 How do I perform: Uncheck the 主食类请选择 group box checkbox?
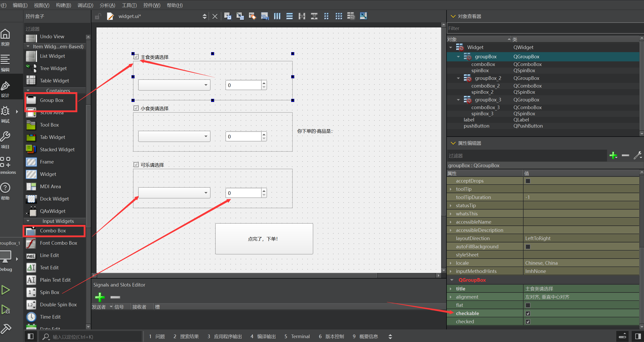136,57
